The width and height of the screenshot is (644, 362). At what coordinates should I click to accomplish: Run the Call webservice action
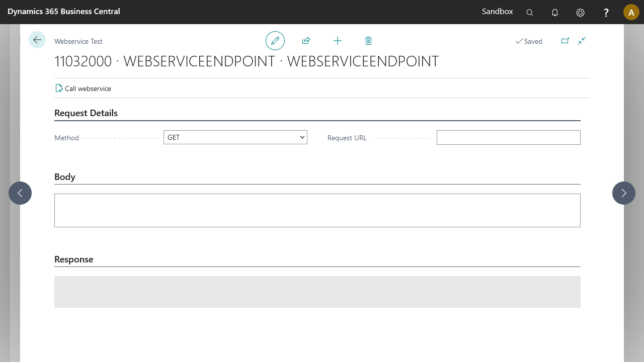[x=83, y=88]
